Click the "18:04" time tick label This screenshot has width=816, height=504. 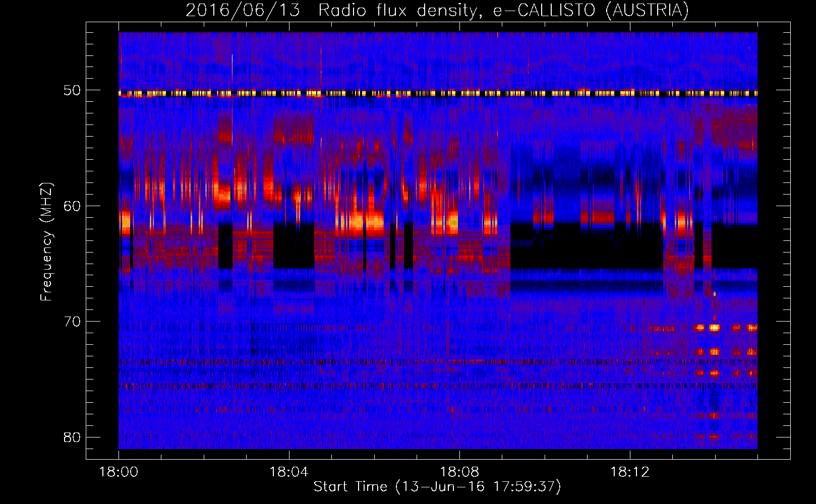pyautogui.click(x=289, y=472)
